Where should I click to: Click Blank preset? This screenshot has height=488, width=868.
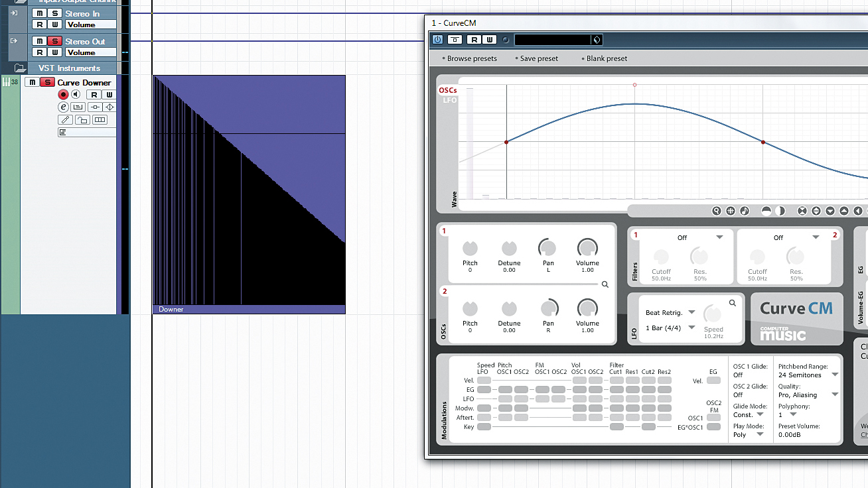(607, 58)
